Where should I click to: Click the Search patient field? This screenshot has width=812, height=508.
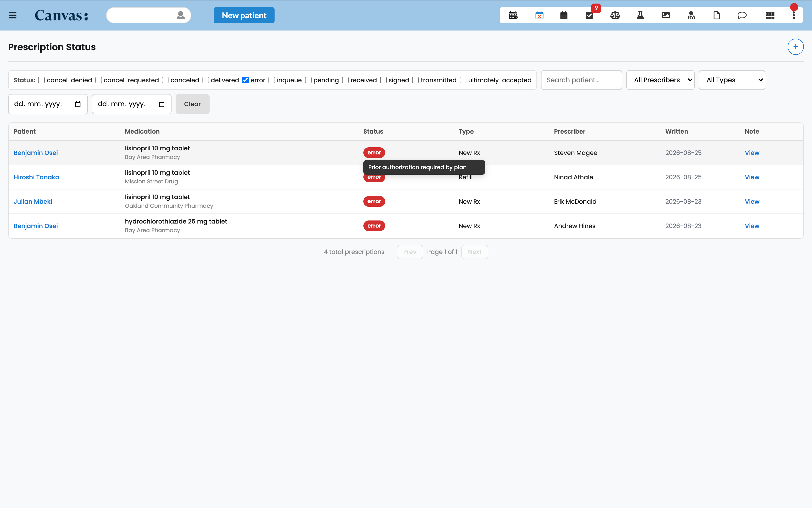tap(581, 80)
